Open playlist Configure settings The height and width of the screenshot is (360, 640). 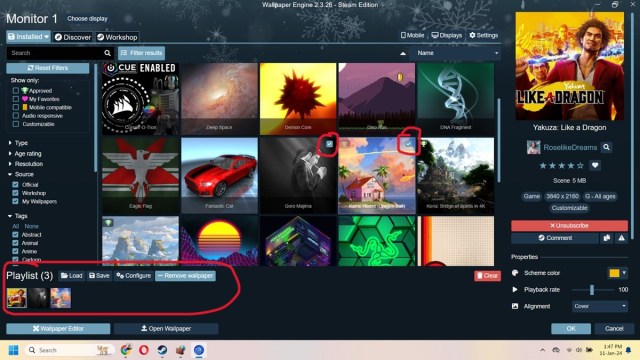[133, 276]
